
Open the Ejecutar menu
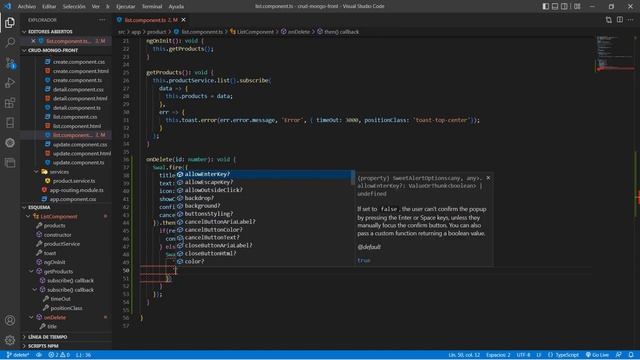click(x=125, y=7)
